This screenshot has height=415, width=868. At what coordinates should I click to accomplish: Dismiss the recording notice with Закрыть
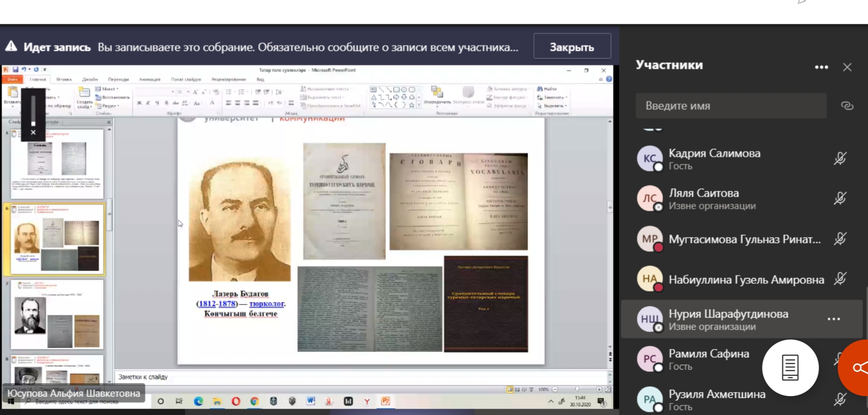coord(572,47)
